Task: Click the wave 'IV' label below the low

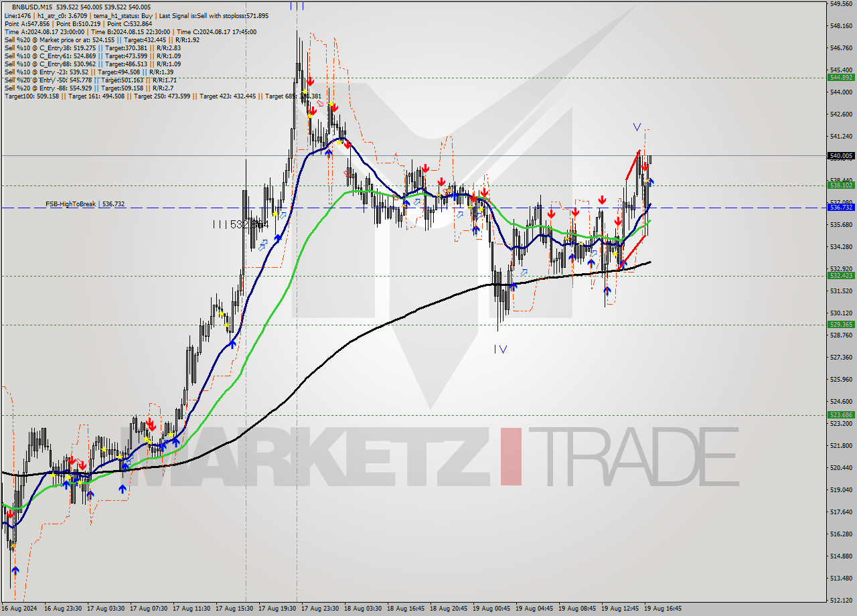Action: click(x=500, y=349)
